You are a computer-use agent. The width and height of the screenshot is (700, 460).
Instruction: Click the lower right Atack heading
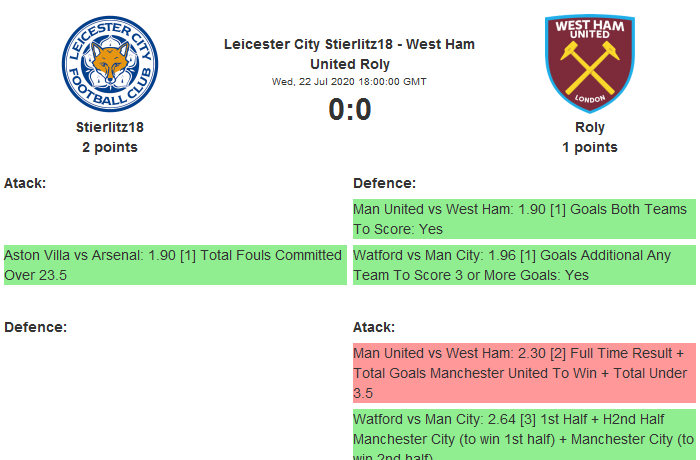coord(374,327)
